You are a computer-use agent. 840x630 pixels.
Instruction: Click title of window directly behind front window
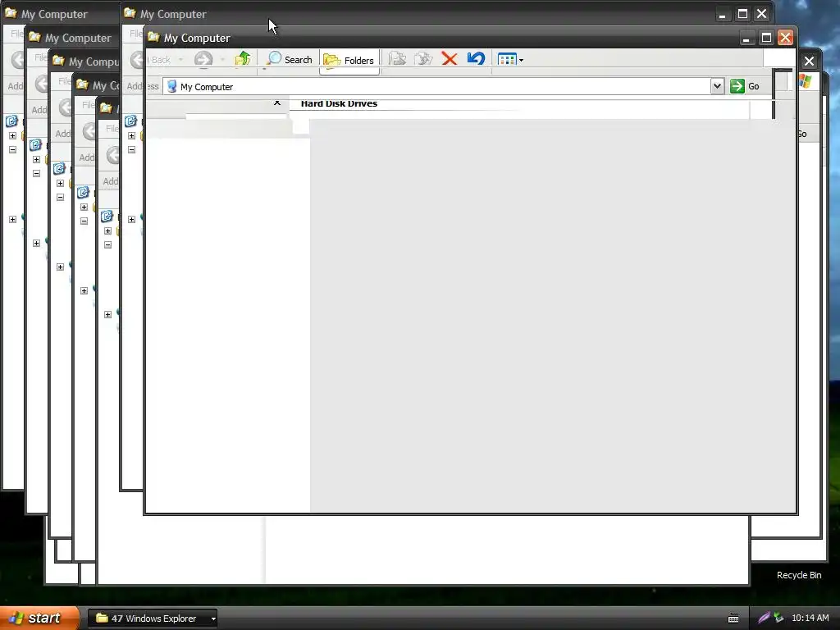tap(173, 14)
